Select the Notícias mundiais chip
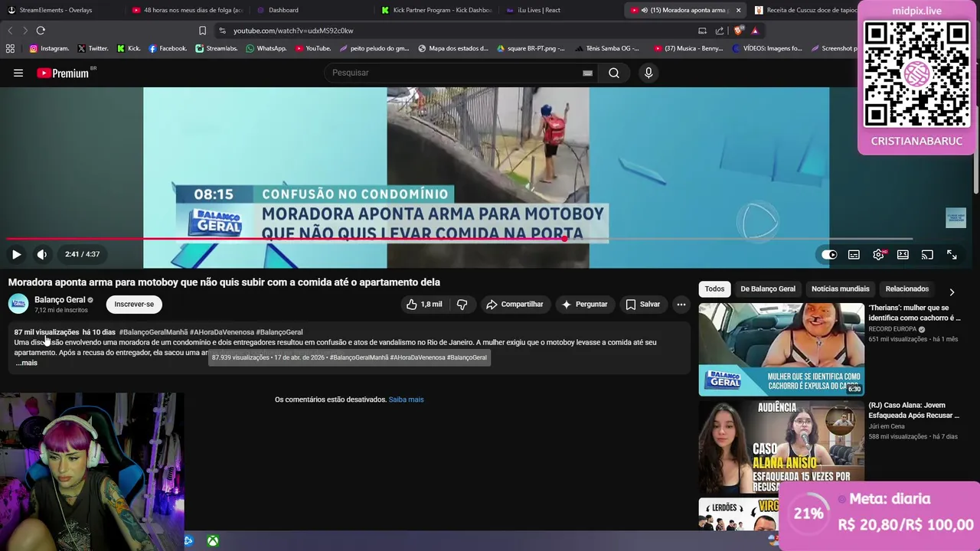The width and height of the screenshot is (980, 551). point(840,289)
